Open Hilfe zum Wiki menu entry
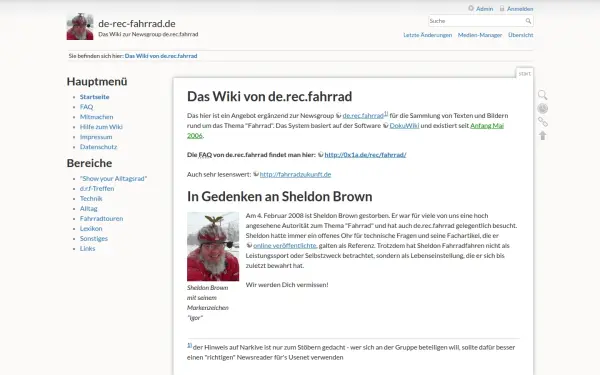600x375 pixels. [x=101, y=127]
